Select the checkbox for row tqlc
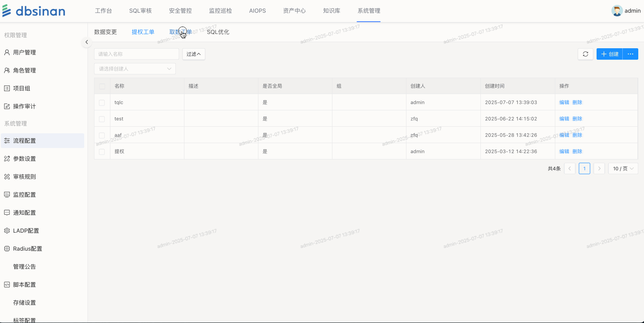 click(102, 103)
